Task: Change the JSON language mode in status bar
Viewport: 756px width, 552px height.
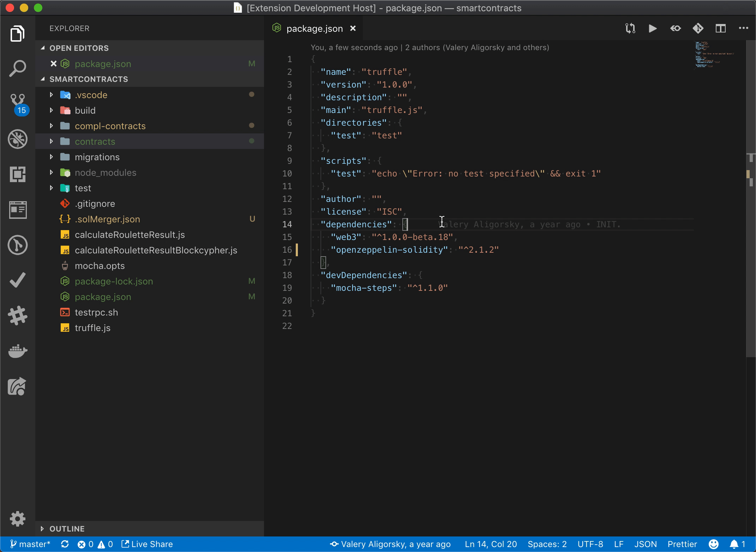Action: [645, 544]
